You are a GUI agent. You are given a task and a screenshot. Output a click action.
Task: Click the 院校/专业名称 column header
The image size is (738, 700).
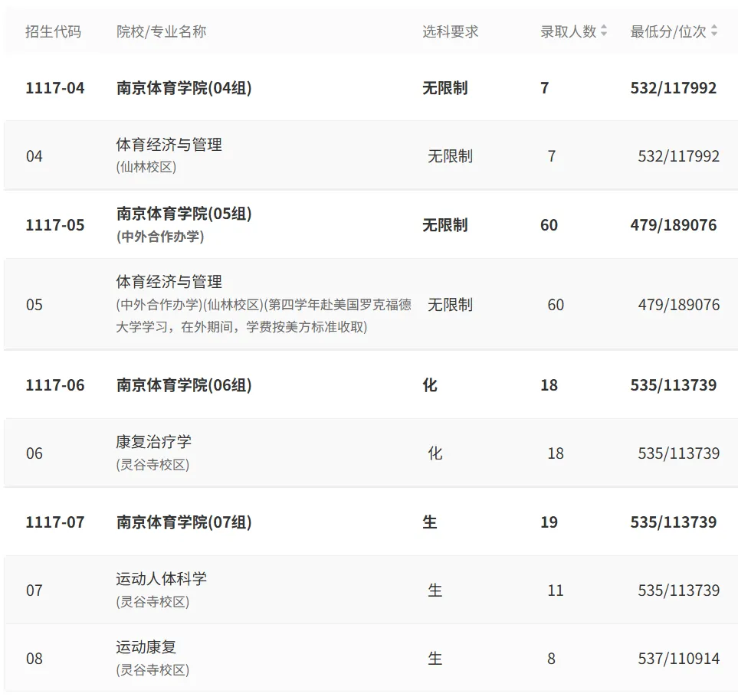click(x=162, y=31)
